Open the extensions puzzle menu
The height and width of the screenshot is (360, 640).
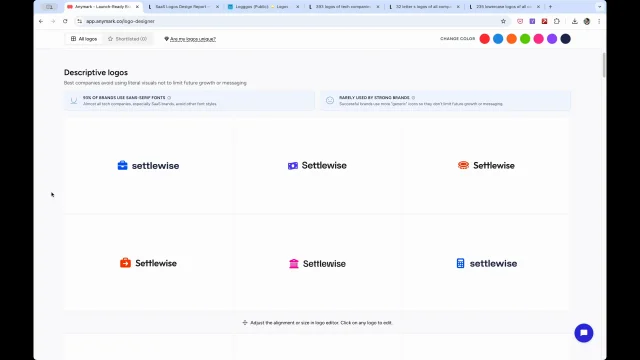coord(557,21)
